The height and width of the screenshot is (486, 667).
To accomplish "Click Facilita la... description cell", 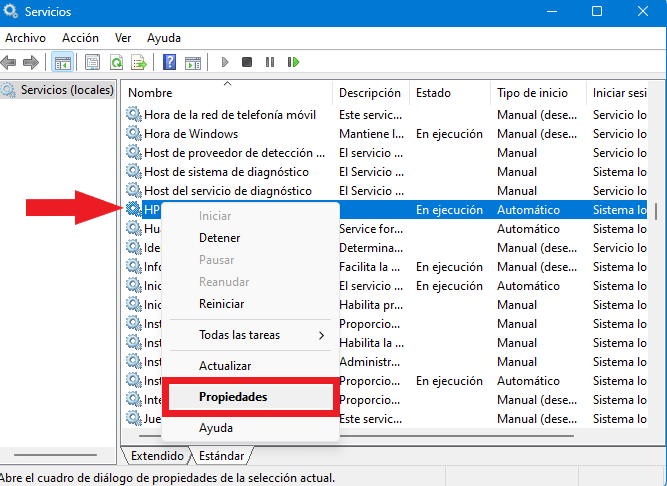I will click(369, 267).
